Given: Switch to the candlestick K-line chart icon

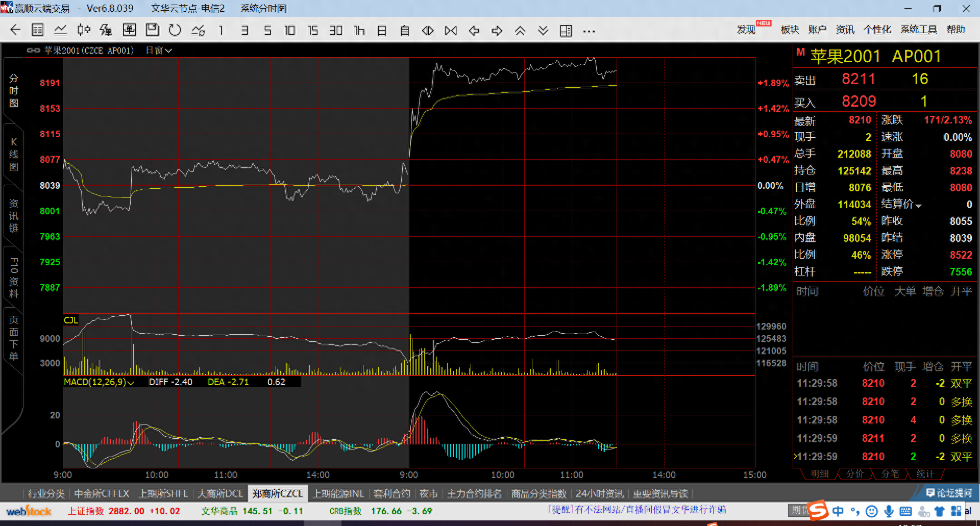Looking at the screenshot, I should (x=84, y=30).
